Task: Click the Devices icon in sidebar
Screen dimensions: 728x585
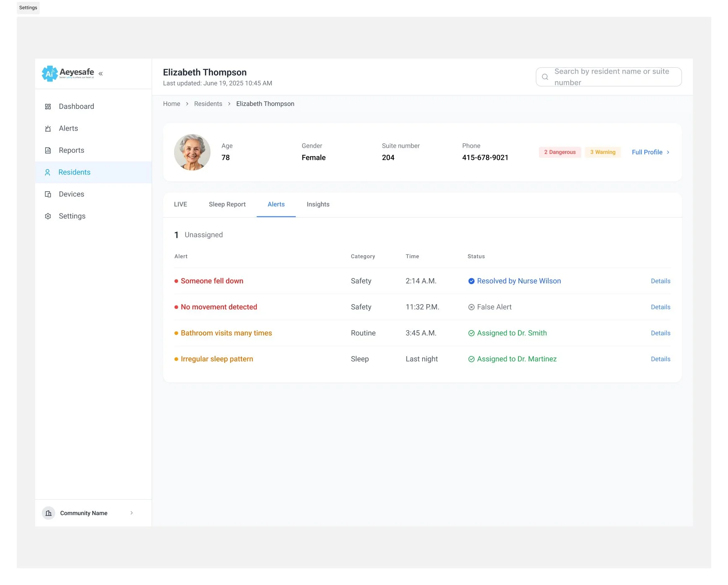Action: (48, 194)
